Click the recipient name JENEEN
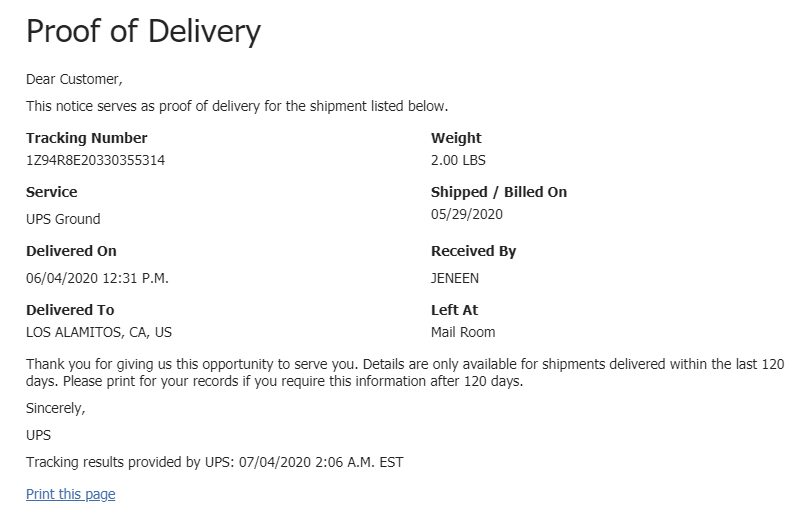The width and height of the screenshot is (802, 515). (455, 278)
